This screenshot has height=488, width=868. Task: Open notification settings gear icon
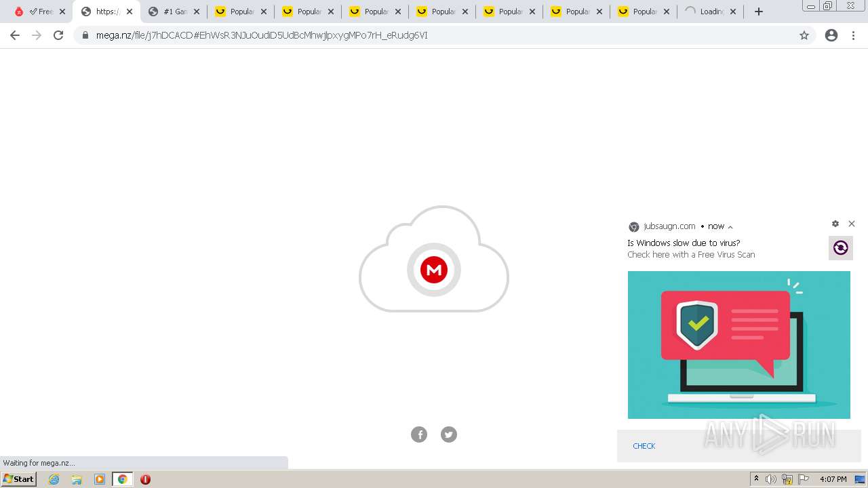pyautogui.click(x=835, y=224)
